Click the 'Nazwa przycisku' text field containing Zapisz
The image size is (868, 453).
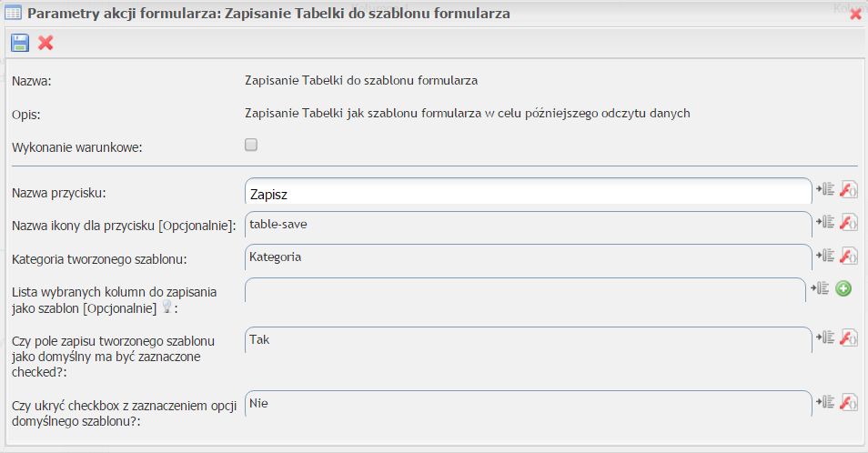pyautogui.click(x=528, y=193)
